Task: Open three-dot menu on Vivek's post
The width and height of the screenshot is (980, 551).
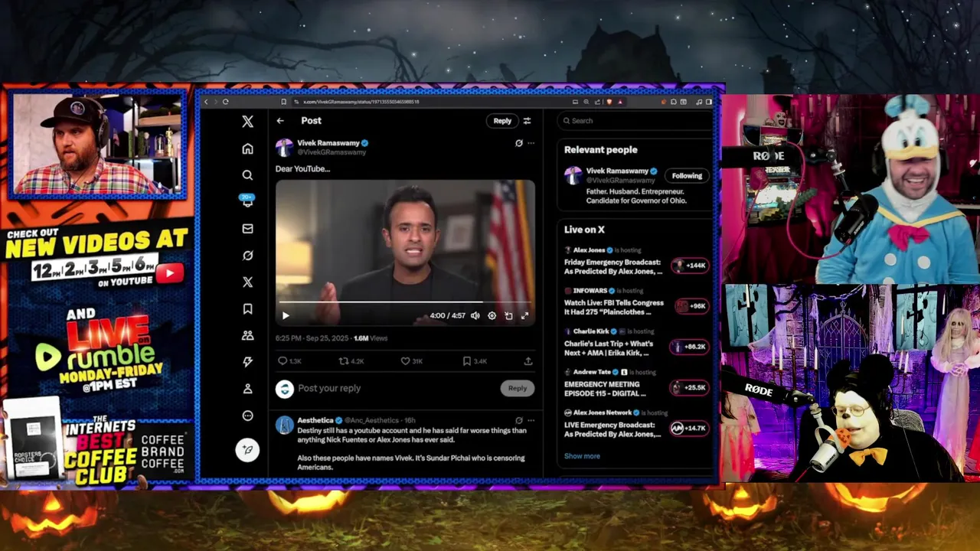Action: 531,143
